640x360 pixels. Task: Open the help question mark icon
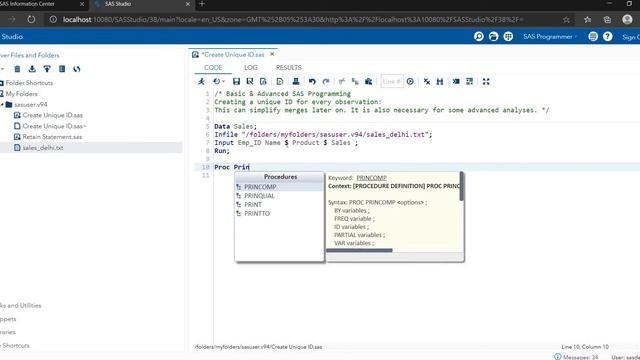pos(608,37)
